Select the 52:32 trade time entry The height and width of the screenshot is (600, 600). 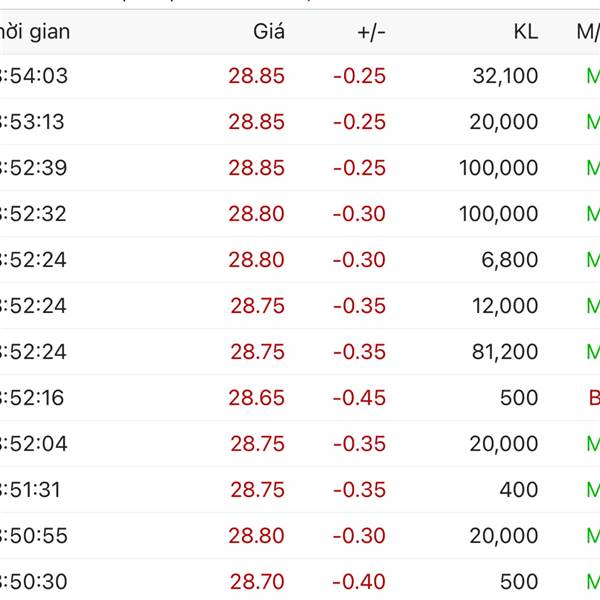[x=33, y=214]
